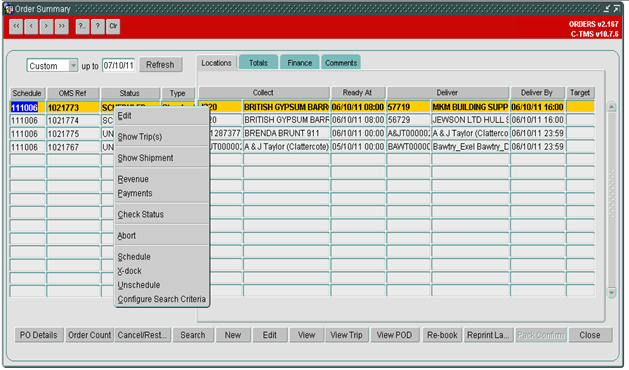This screenshot has height=370, width=629.
Task: Open Configure Search Criteria menu entry
Action: coord(162,299)
